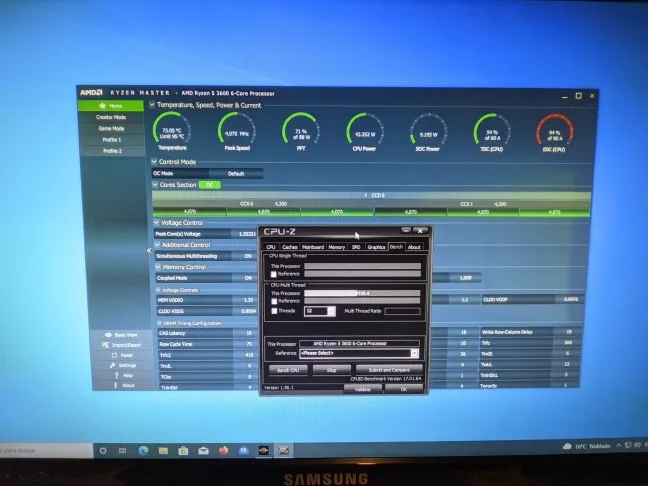Collapse the Cores Section
Screen dimensions: 648x486
(155, 184)
